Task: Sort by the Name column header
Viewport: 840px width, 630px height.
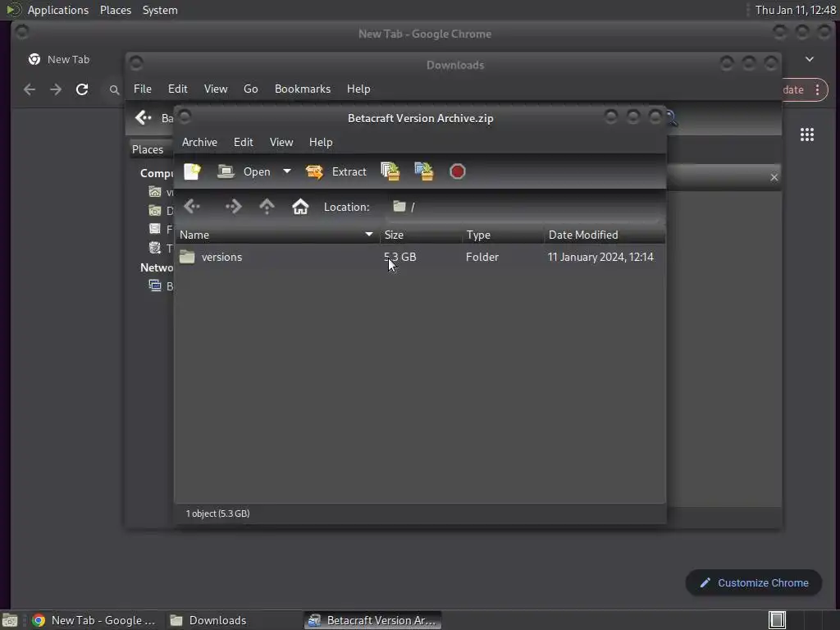Action: tap(276, 235)
